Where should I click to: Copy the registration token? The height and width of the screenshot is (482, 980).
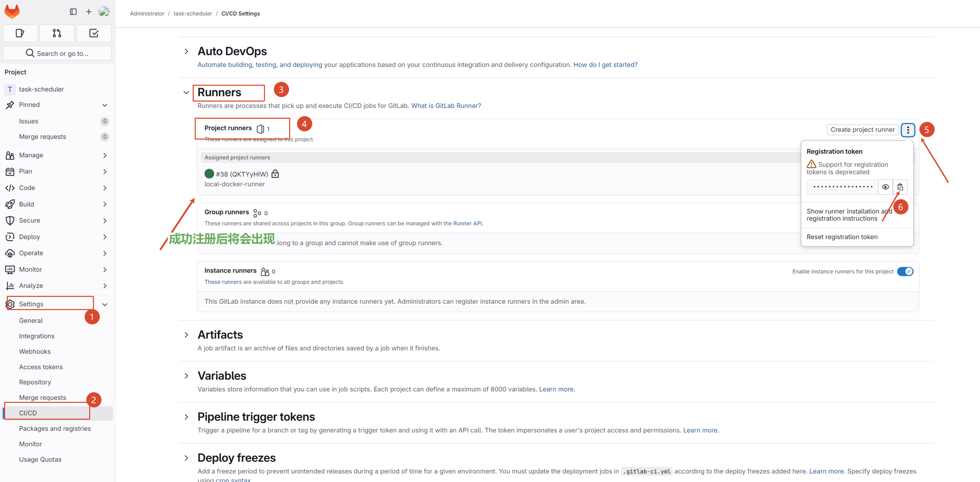pos(900,187)
